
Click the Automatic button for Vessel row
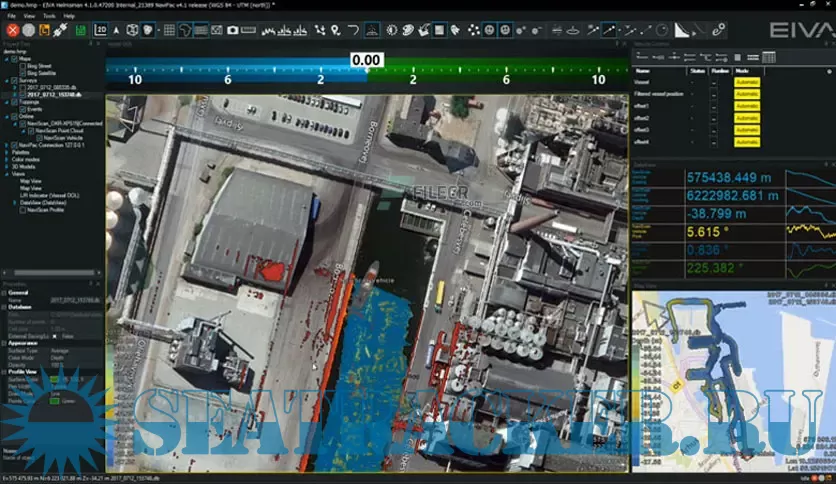click(747, 83)
